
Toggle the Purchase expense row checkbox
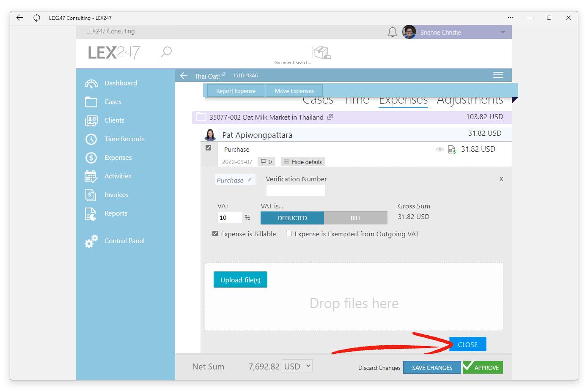(x=208, y=148)
